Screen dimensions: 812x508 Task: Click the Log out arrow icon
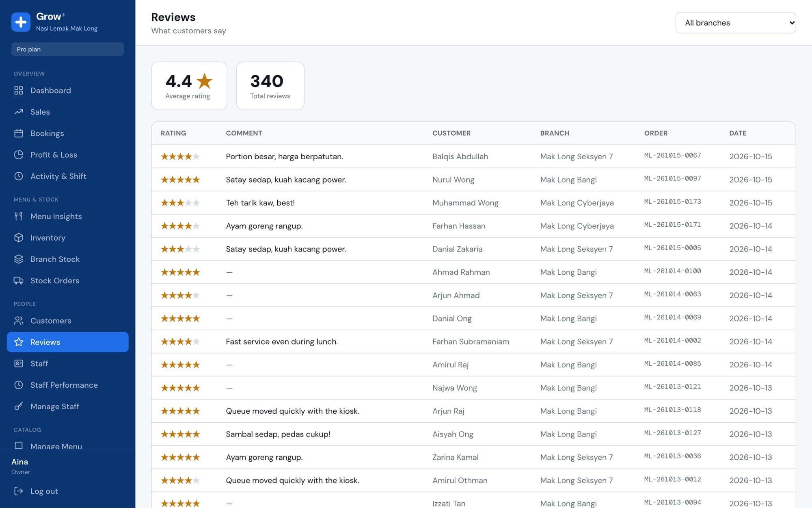coord(19,491)
